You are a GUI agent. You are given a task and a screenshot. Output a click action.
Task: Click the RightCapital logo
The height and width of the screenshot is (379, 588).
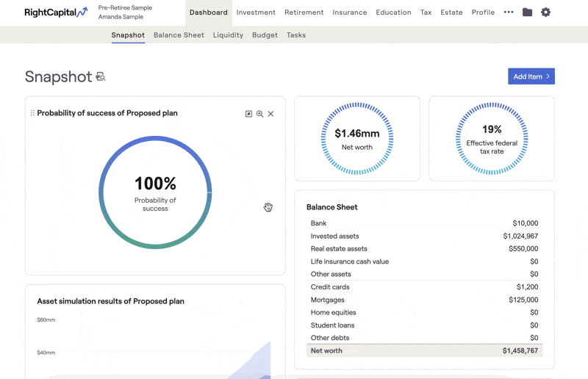[56, 12]
